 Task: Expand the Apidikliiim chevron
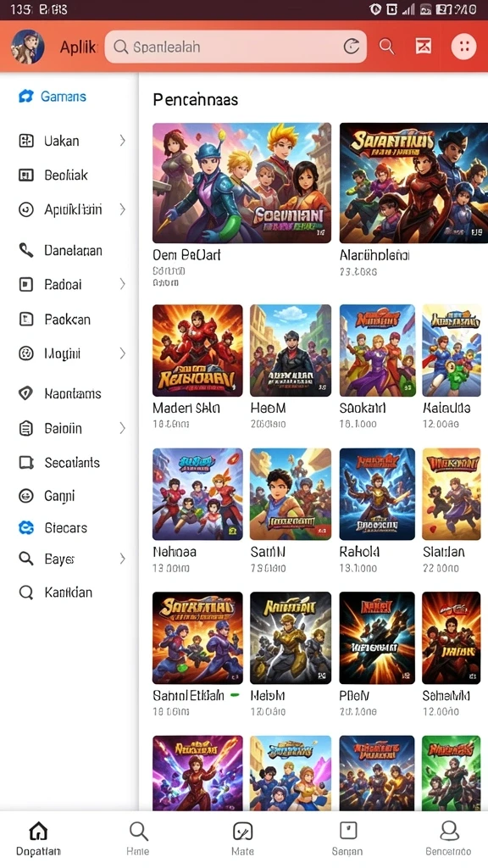[x=122, y=209]
